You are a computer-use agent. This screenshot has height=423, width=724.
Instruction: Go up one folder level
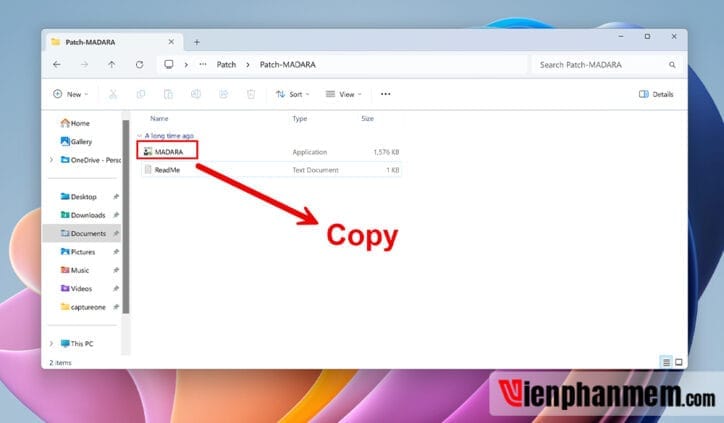click(112, 65)
